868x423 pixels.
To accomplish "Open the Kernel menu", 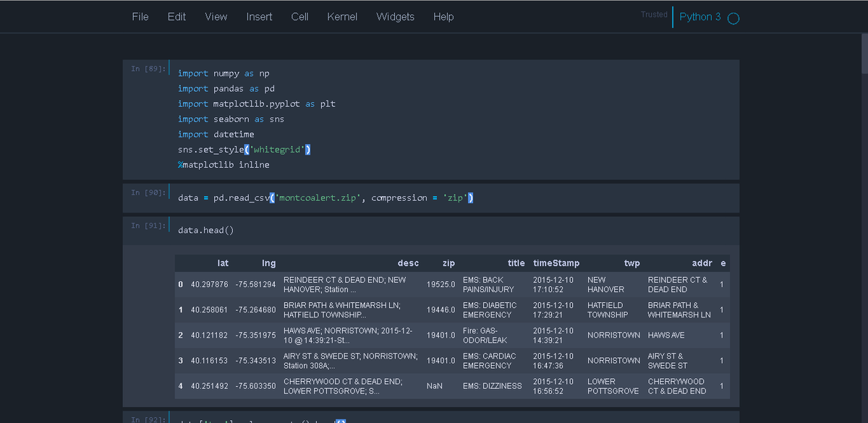I will [342, 17].
